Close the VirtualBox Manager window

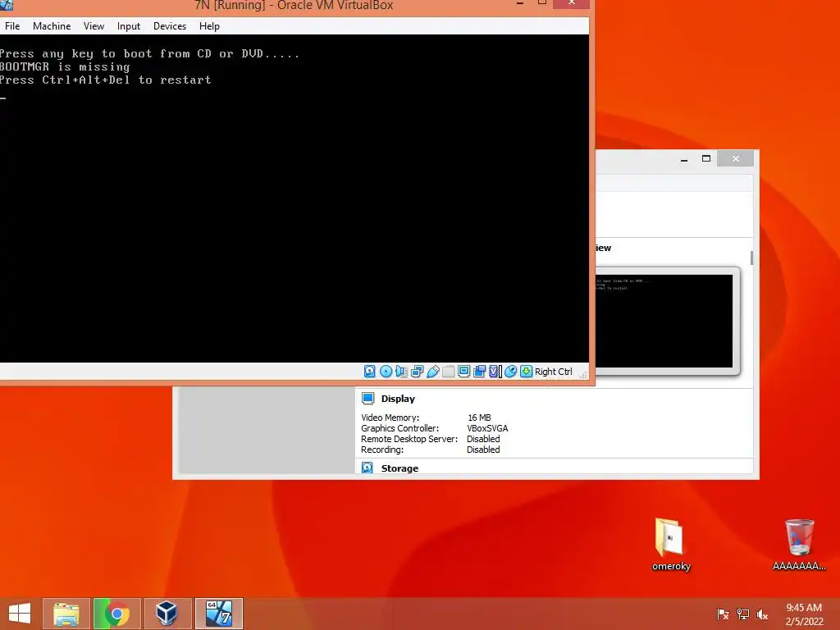click(736, 158)
